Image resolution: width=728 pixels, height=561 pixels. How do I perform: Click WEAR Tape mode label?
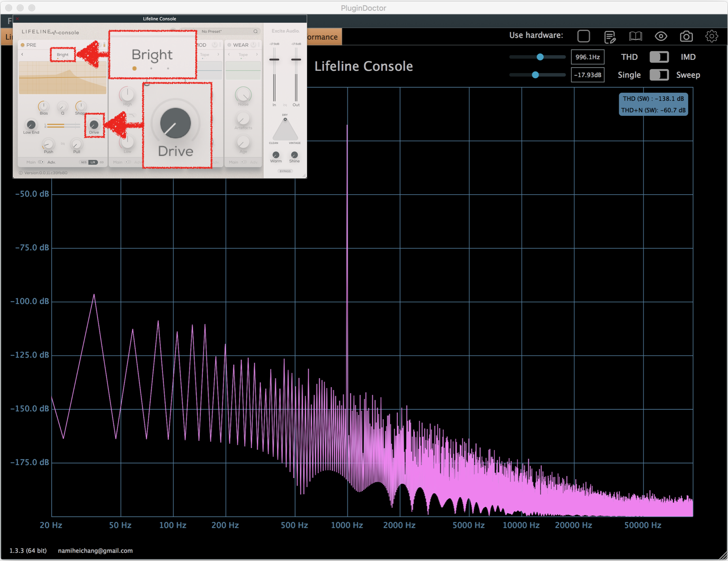pos(243,55)
